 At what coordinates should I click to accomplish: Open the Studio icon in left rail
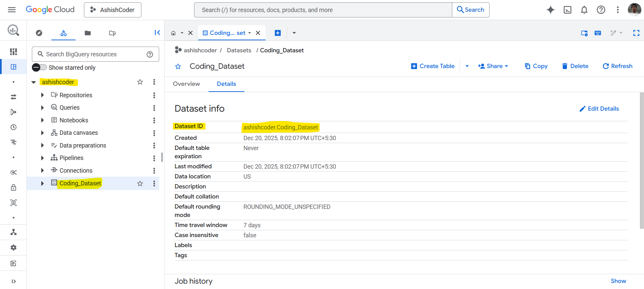coord(13,67)
